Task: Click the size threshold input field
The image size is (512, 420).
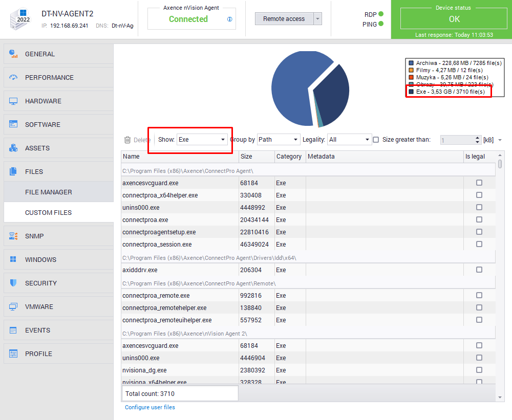Action: [x=457, y=140]
